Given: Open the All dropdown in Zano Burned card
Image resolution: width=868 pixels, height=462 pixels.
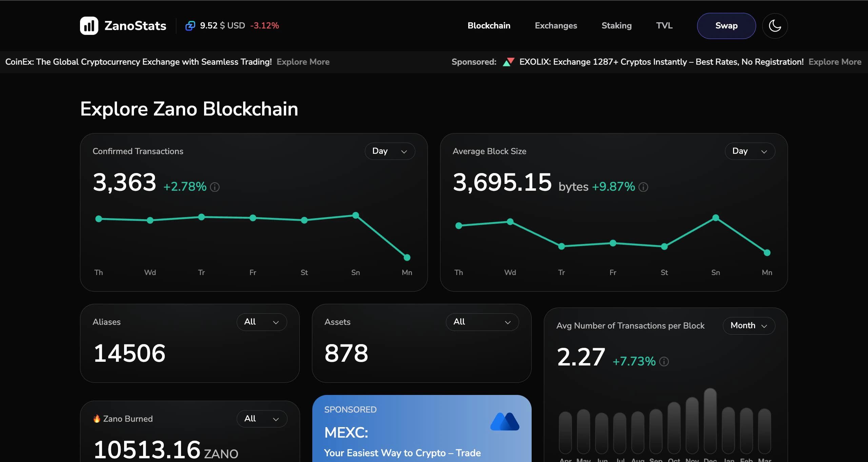Looking at the screenshot, I should point(262,419).
